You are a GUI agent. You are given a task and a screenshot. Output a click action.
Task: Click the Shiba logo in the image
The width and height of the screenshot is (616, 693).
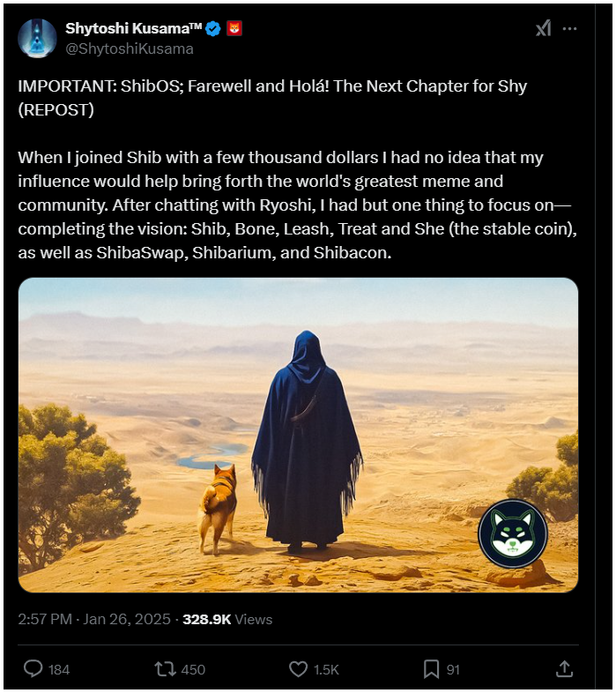[513, 534]
